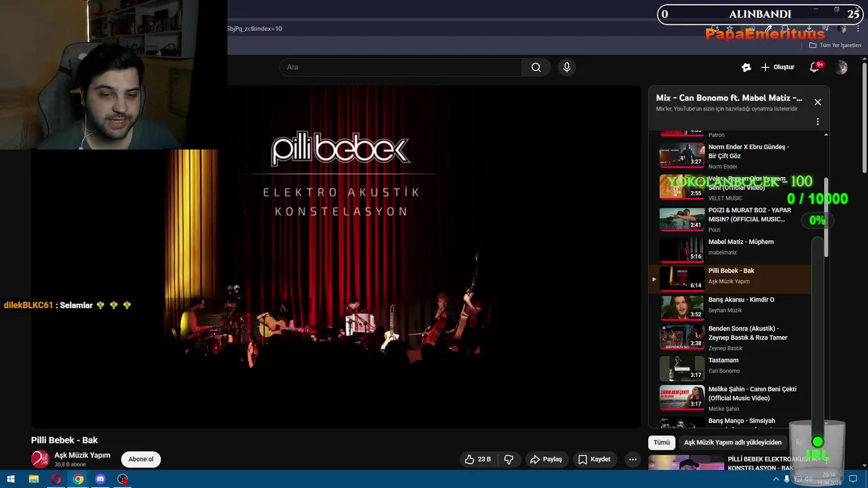Open the YouTube account avatar menu
This screenshot has width=868, height=488.
point(842,67)
